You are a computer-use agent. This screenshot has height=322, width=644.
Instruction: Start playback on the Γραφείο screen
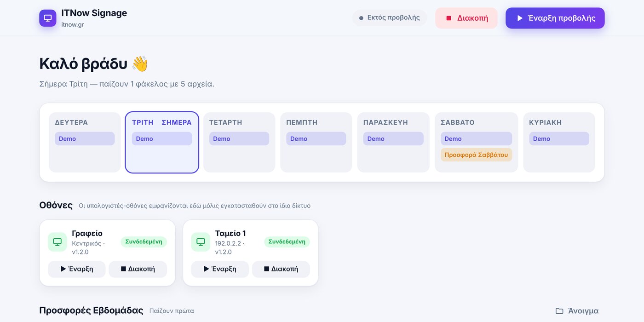[77, 269]
